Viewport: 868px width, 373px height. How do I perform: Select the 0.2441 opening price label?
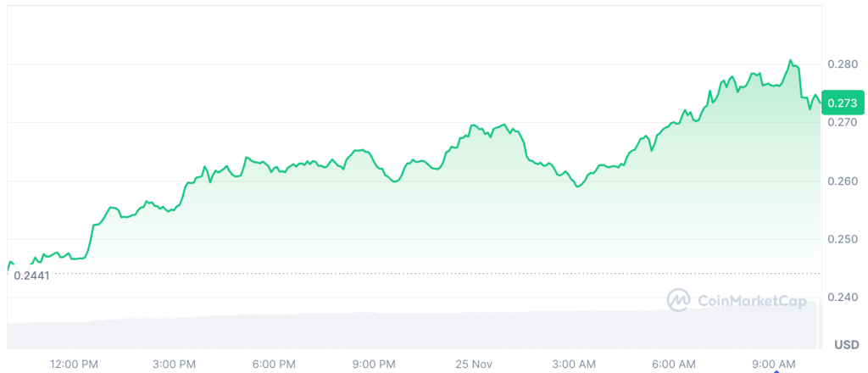click(32, 276)
